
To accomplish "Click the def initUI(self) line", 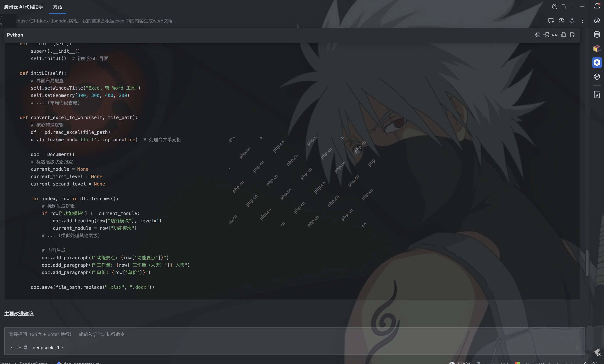I will point(43,73).
